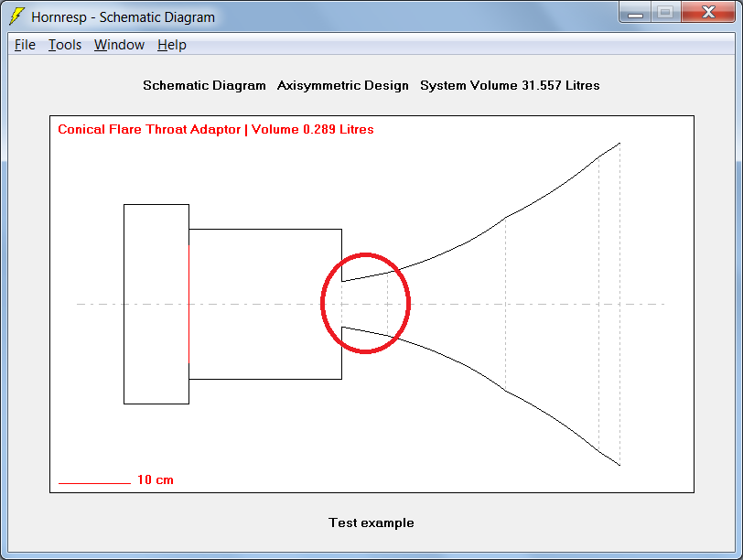Image resolution: width=743 pixels, height=560 pixels.
Task: Click the rear chamber rectangle on the far left
Action: [x=156, y=304]
